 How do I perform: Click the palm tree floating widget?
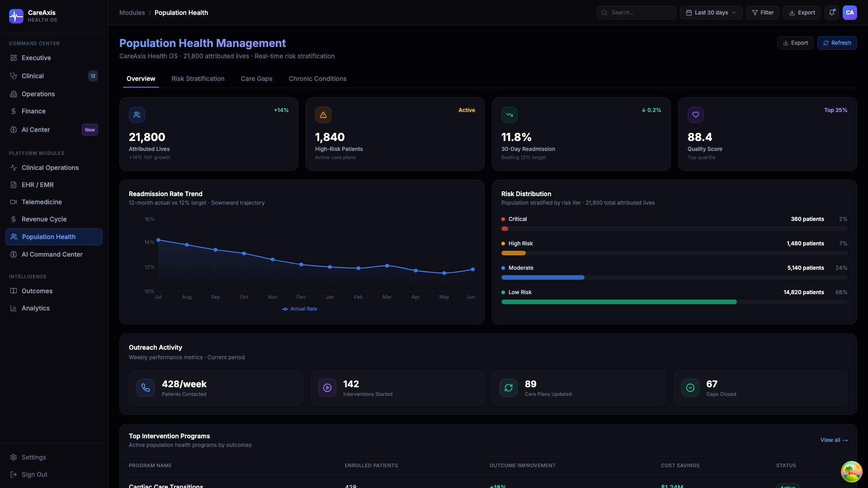(852, 472)
